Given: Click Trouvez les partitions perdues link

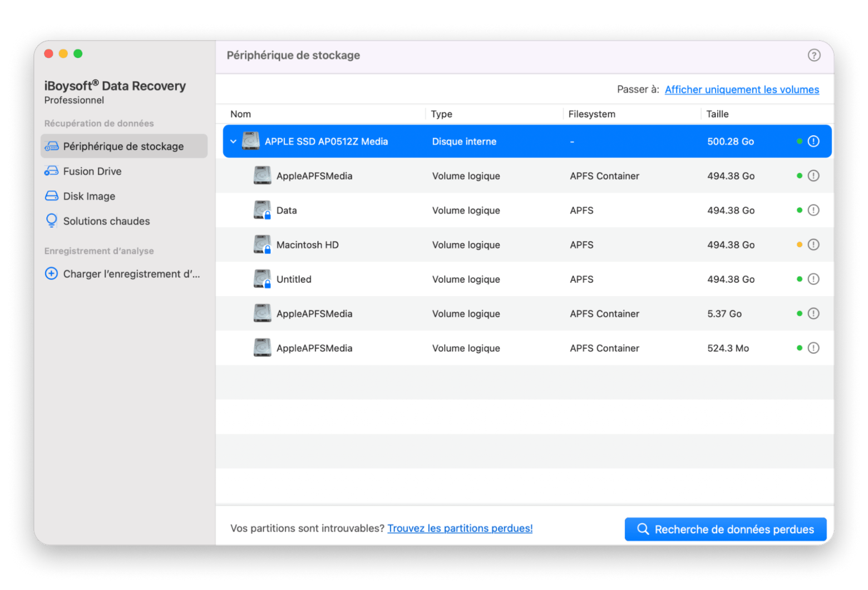Looking at the screenshot, I should click(x=460, y=528).
